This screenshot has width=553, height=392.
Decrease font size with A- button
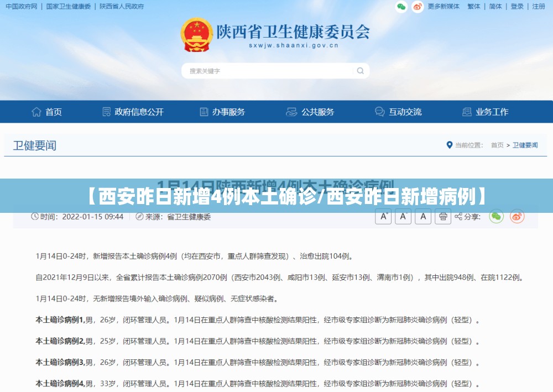click(x=403, y=216)
